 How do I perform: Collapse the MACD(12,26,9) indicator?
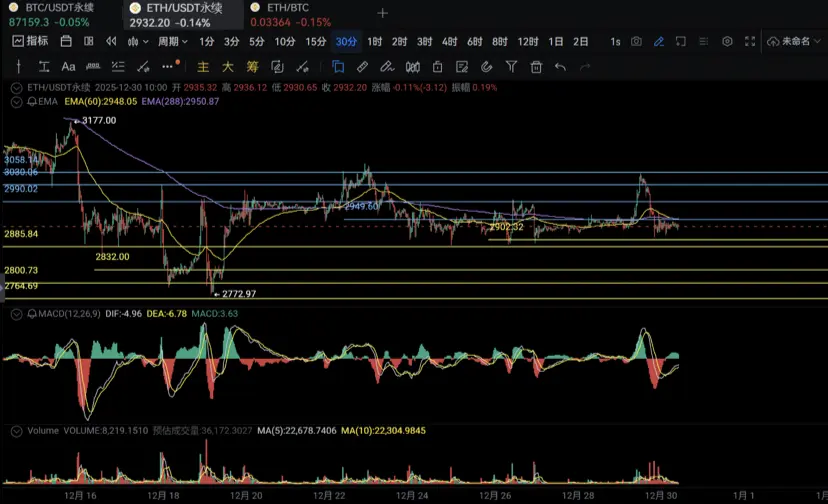(x=16, y=314)
